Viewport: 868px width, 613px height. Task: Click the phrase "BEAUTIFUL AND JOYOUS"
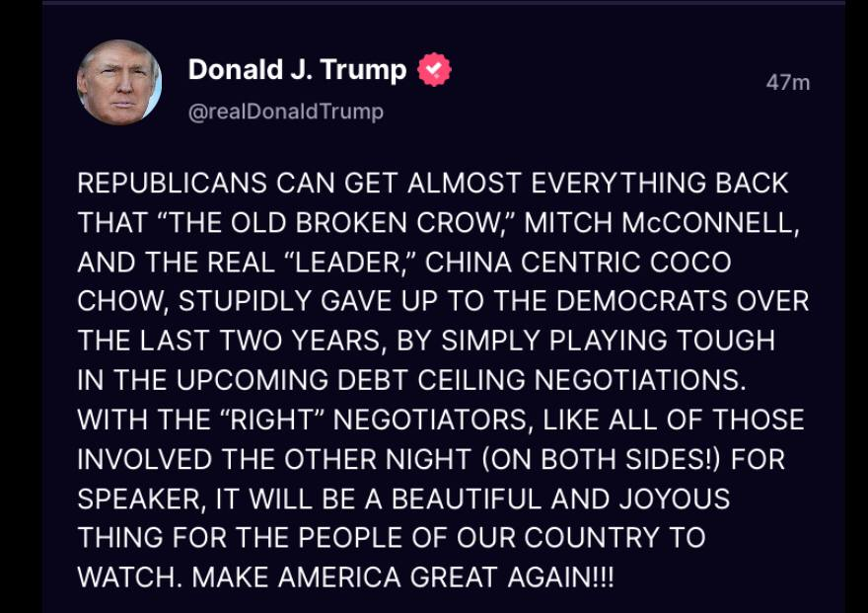[560, 498]
